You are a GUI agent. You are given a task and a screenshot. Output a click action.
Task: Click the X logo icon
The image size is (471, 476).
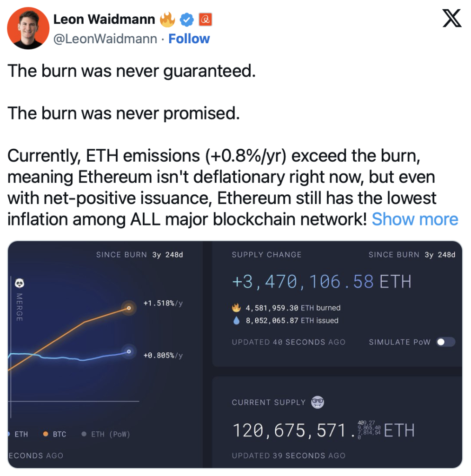click(451, 18)
